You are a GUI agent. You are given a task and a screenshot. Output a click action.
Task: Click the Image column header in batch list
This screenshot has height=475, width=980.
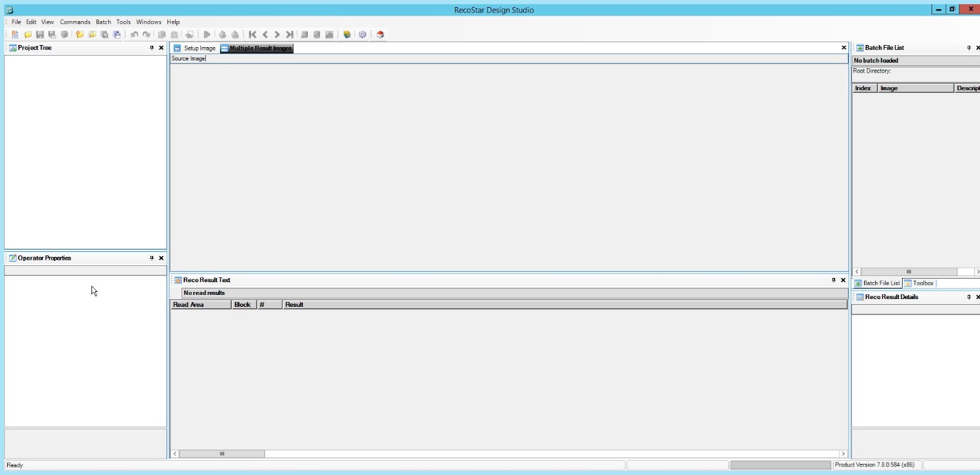915,88
